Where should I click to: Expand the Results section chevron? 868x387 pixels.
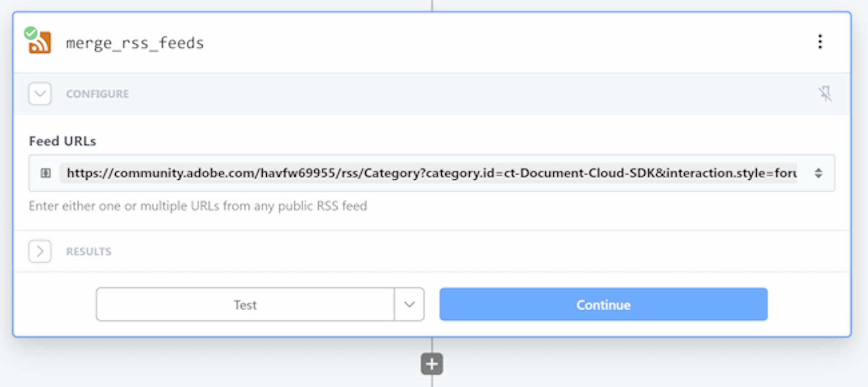[40, 251]
